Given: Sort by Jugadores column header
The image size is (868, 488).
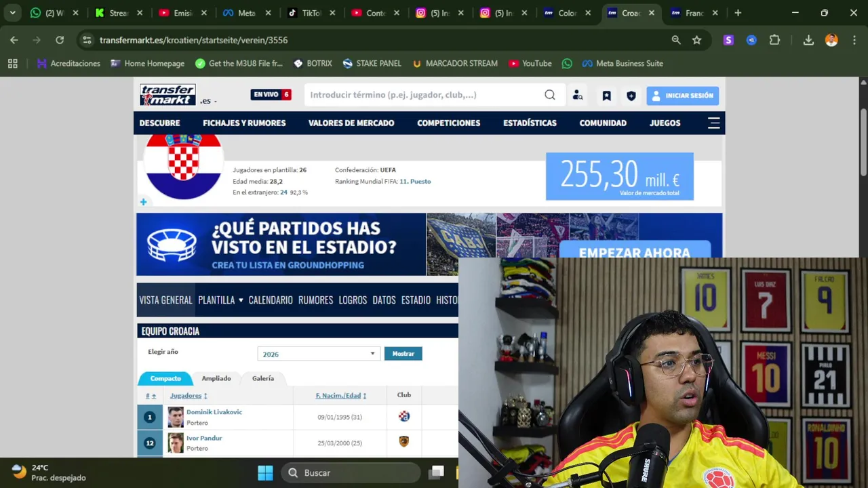Looking at the screenshot, I should [x=189, y=396].
